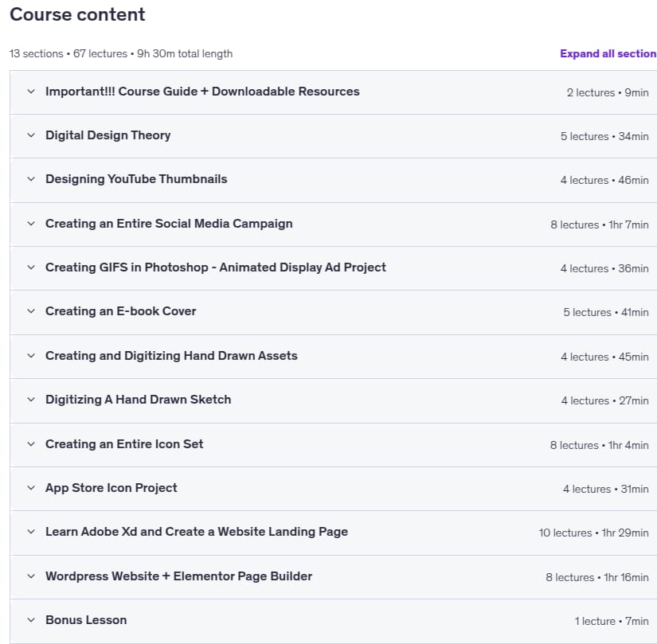This screenshot has width=657, height=644.
Task: Click the 'Expand all sections' link
Action: [x=608, y=53]
